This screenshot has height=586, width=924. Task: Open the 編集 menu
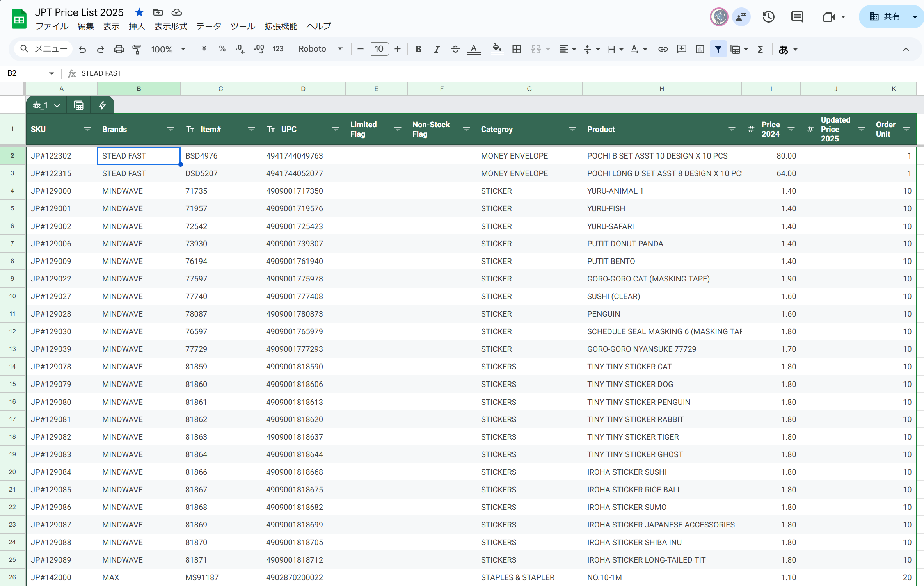coord(85,26)
